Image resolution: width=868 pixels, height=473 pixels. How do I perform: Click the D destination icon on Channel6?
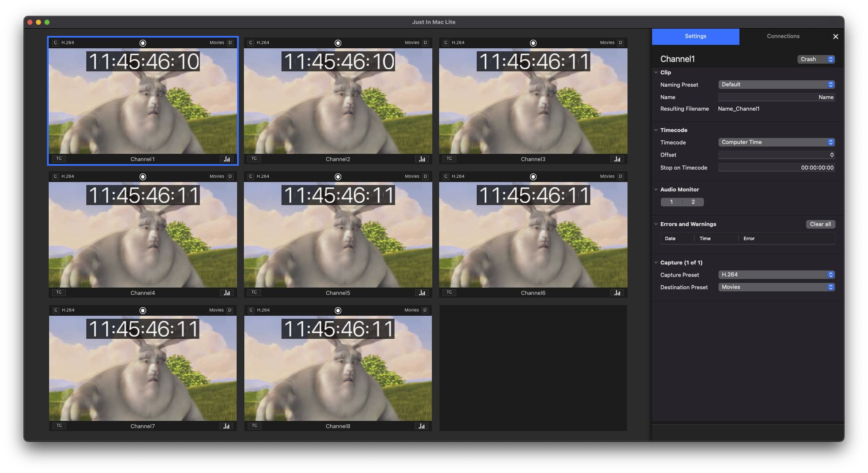[621, 176]
